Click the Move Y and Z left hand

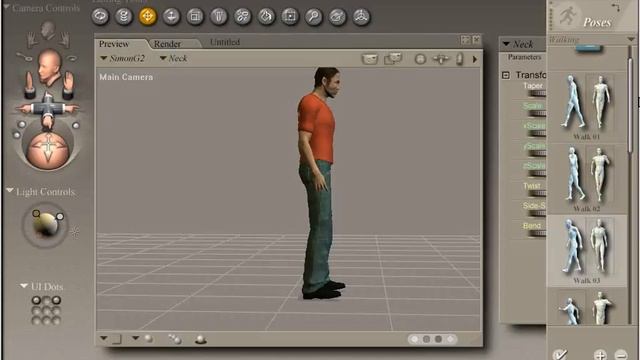[x=29, y=85]
